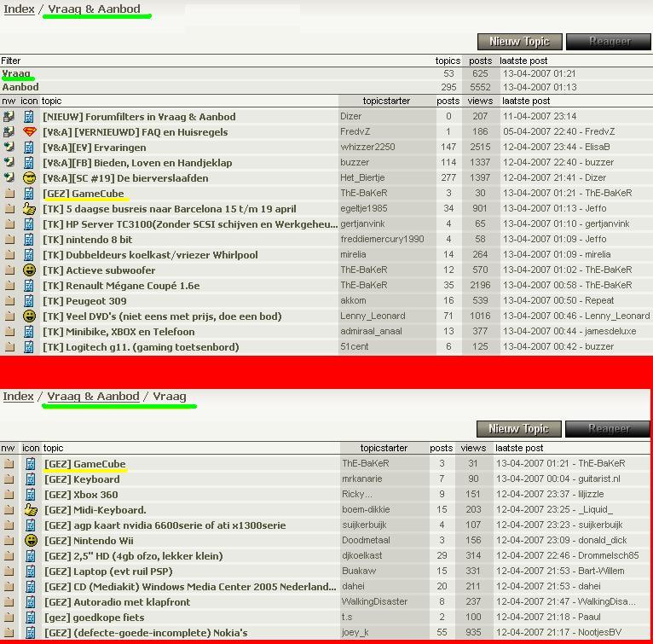Click the thumbs-up icon beside the Barcelona busreis topic

pos(29,208)
